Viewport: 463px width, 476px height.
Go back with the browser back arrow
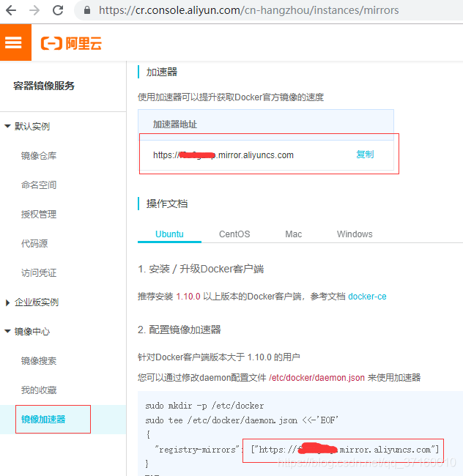[x=11, y=10]
